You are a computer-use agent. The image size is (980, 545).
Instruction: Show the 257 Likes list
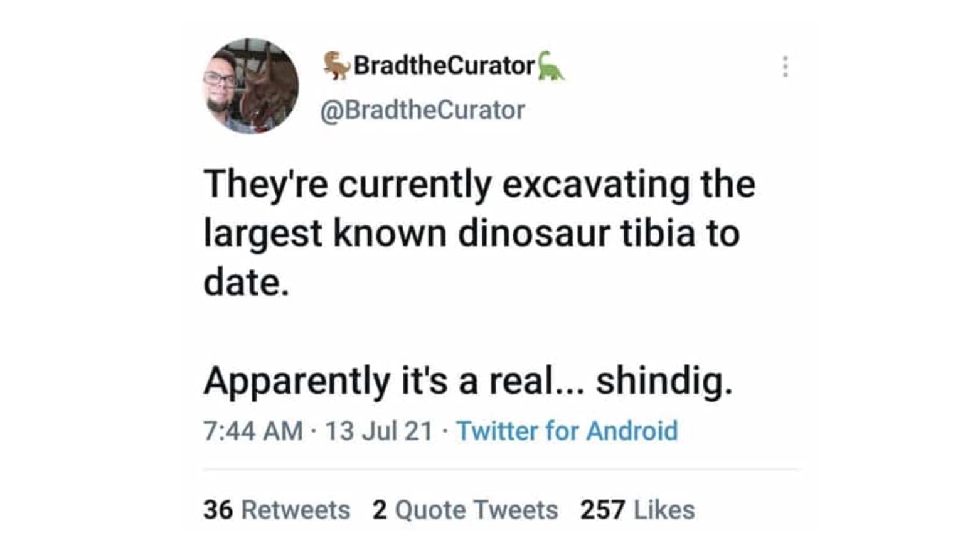[x=637, y=510]
